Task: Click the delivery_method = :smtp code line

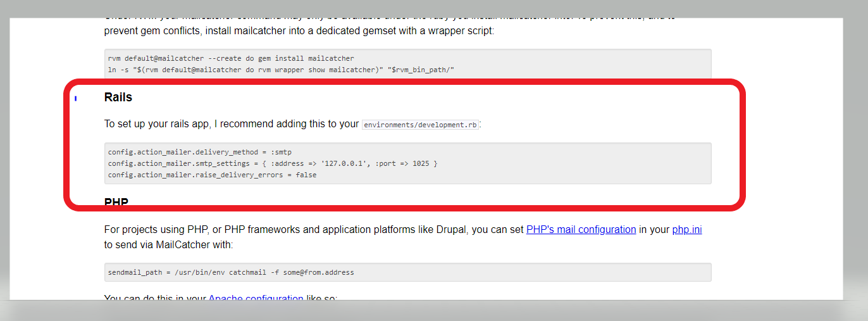Action: 200,152
